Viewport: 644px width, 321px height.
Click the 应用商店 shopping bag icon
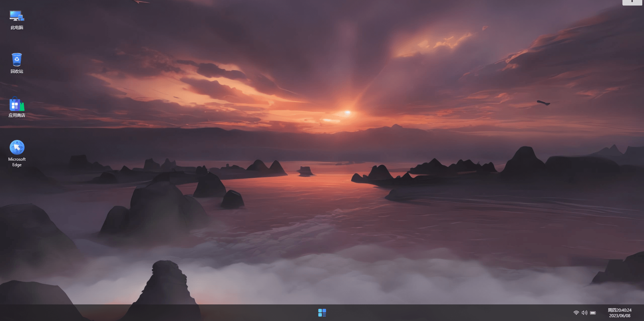(17, 104)
